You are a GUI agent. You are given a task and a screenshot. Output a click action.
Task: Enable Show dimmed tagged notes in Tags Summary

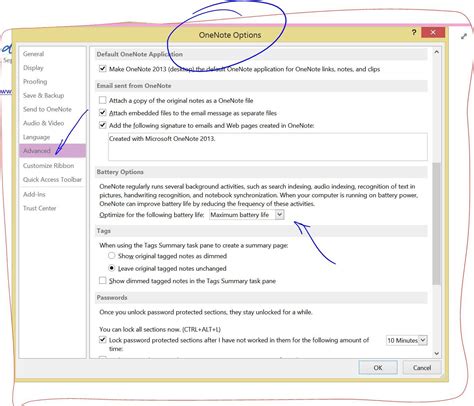click(103, 281)
